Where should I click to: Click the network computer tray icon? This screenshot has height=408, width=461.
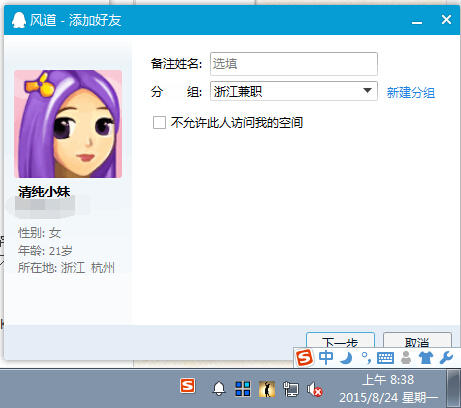[x=291, y=389]
